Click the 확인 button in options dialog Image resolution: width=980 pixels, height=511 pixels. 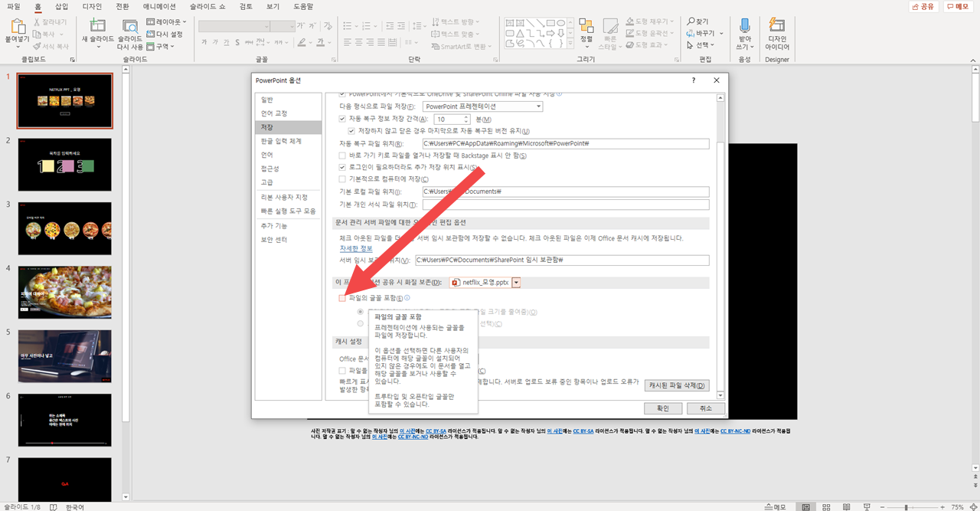(663, 408)
